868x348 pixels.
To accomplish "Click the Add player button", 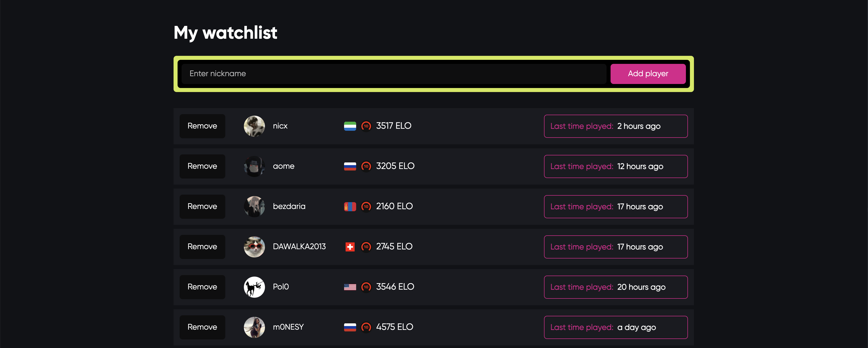I will [x=648, y=73].
